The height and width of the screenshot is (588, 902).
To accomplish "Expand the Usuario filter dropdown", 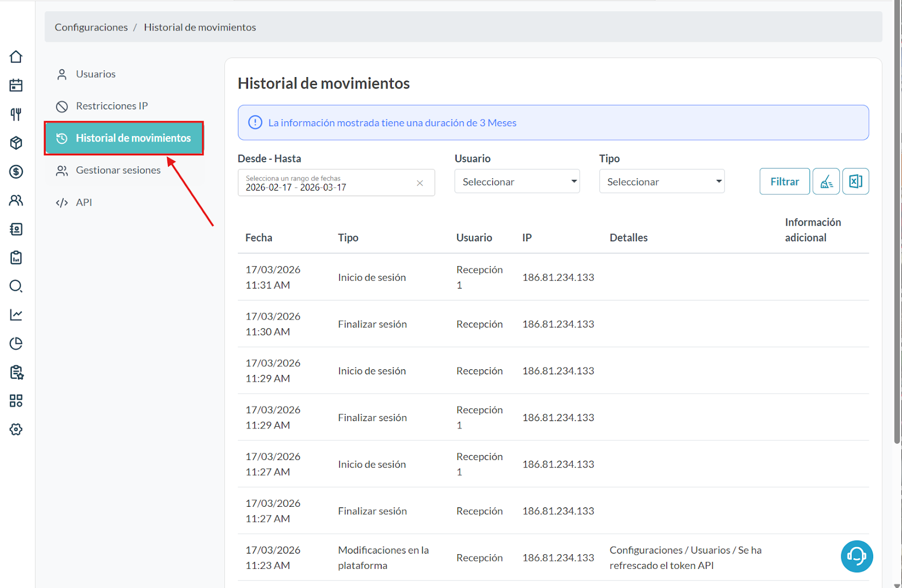I will [x=517, y=182].
